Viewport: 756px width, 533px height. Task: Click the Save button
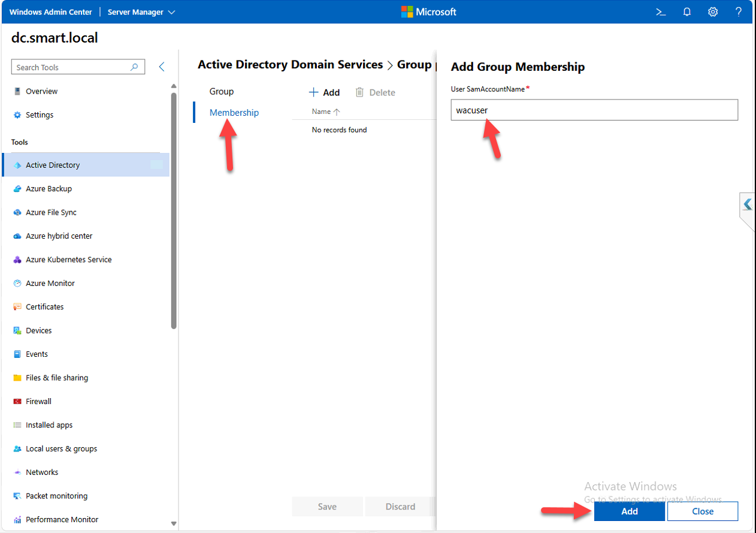(327, 507)
